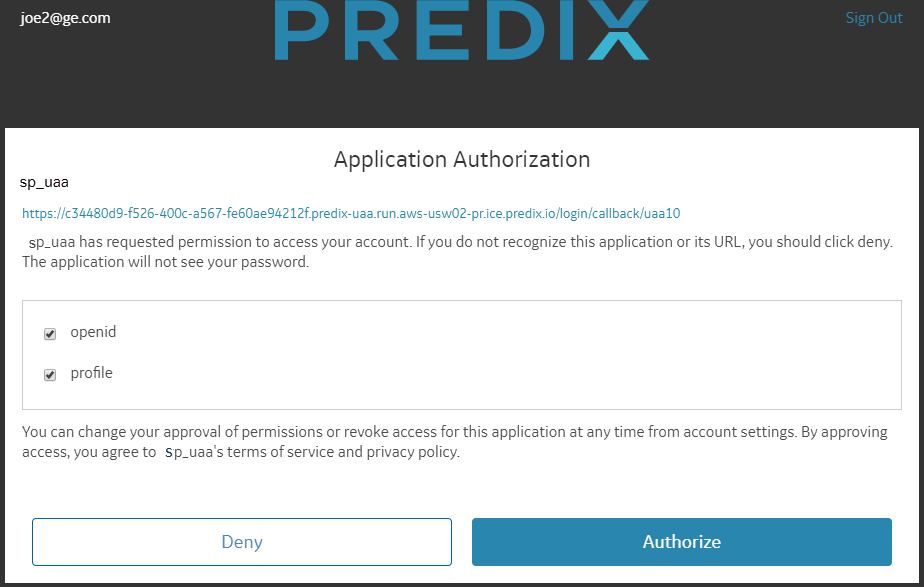Screen dimensions: 924x587
Task: Uncheck the openid scope checkbox
Action: point(50,334)
